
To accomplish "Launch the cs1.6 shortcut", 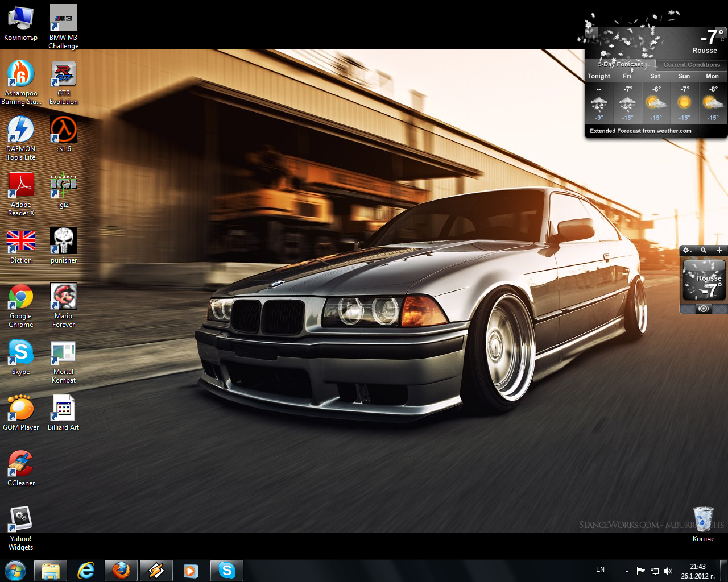I will click(x=64, y=135).
